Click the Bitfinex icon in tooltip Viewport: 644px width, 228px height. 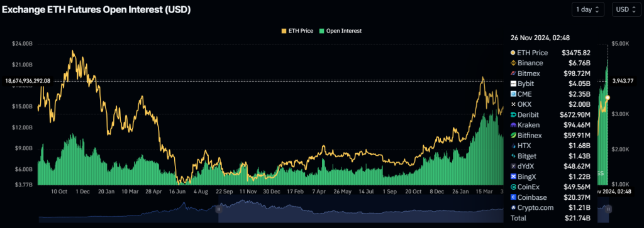point(513,135)
